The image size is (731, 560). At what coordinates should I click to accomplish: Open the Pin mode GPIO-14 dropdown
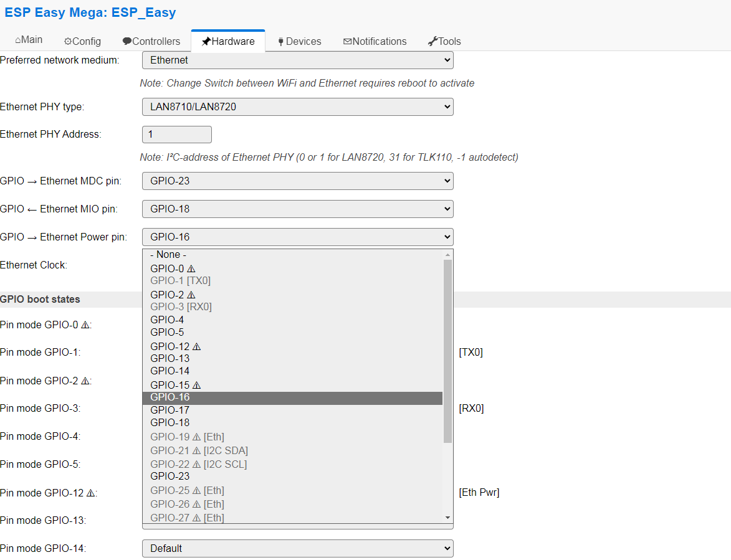[297, 548]
